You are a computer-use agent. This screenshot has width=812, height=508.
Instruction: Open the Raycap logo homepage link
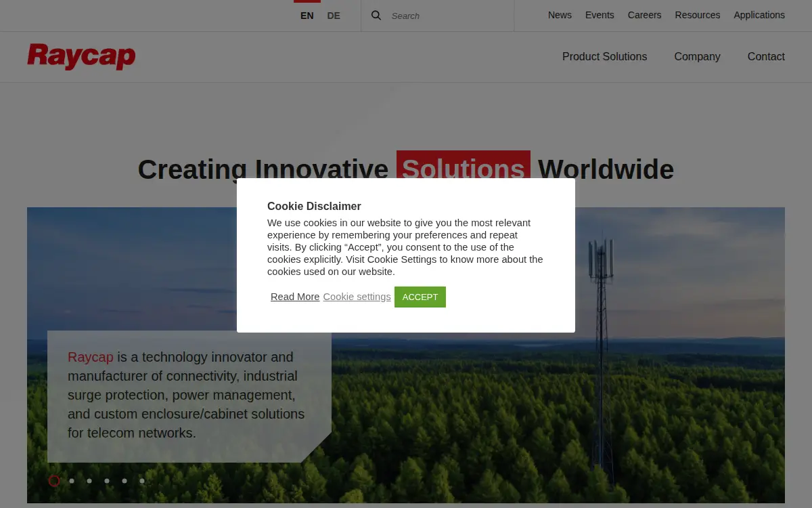click(x=81, y=57)
